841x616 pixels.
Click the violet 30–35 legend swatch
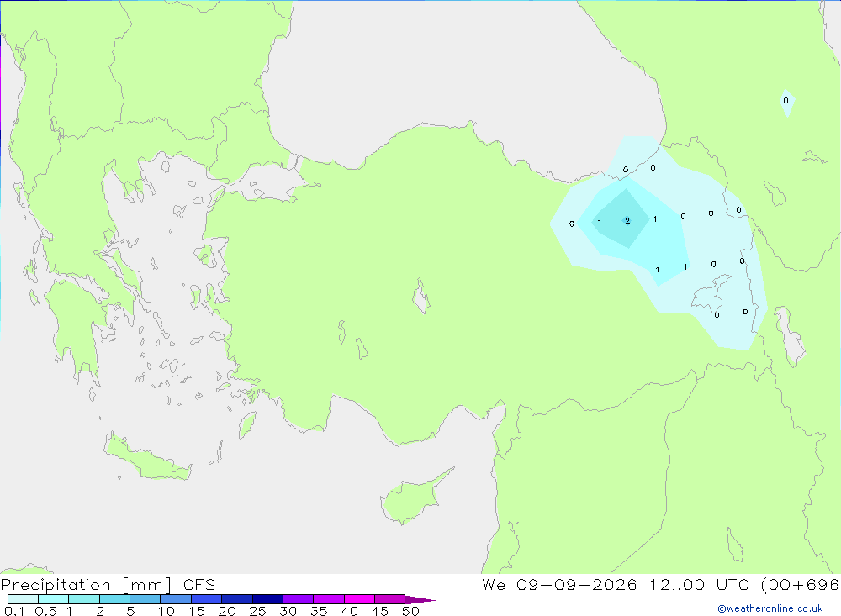tap(299, 599)
